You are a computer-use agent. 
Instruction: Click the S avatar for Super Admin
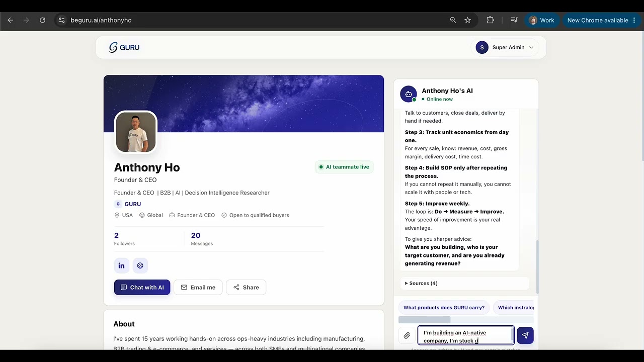pos(482,47)
